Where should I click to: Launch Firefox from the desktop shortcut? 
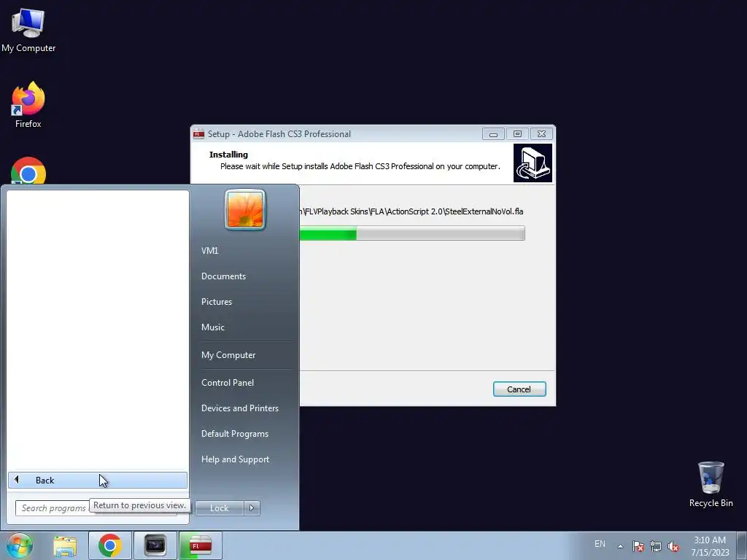(x=28, y=105)
